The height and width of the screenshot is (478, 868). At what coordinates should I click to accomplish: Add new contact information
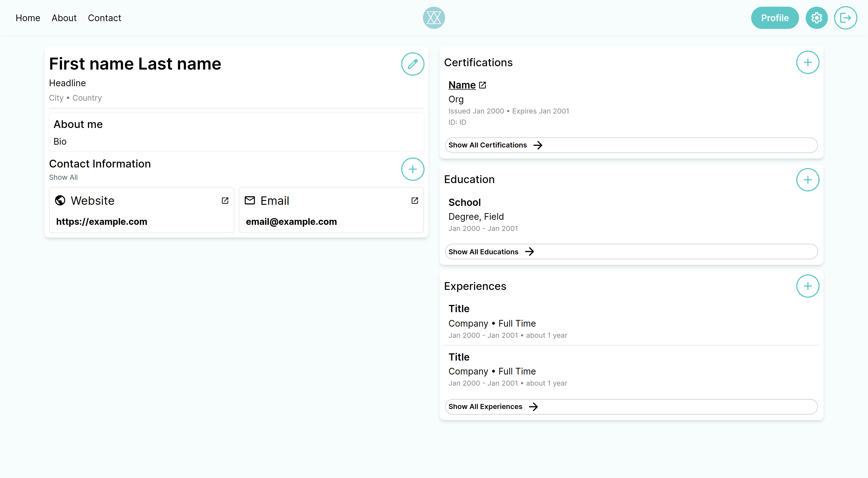pyautogui.click(x=412, y=169)
